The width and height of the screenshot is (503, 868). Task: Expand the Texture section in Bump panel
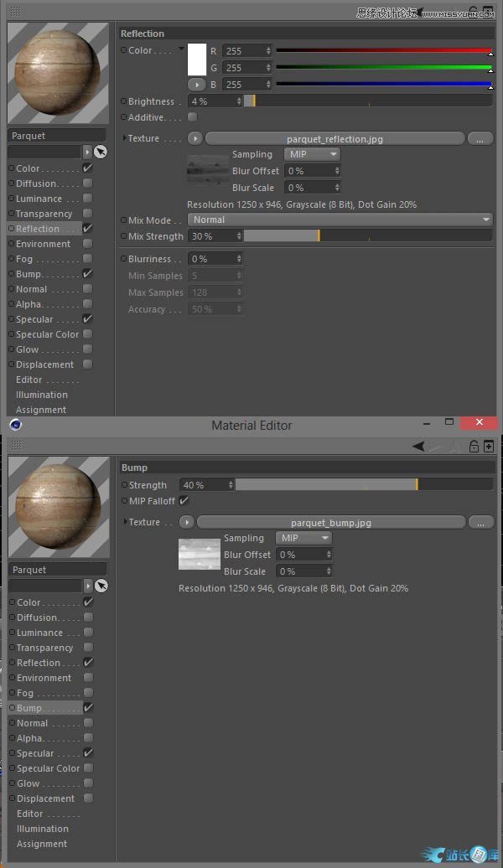[x=126, y=522]
